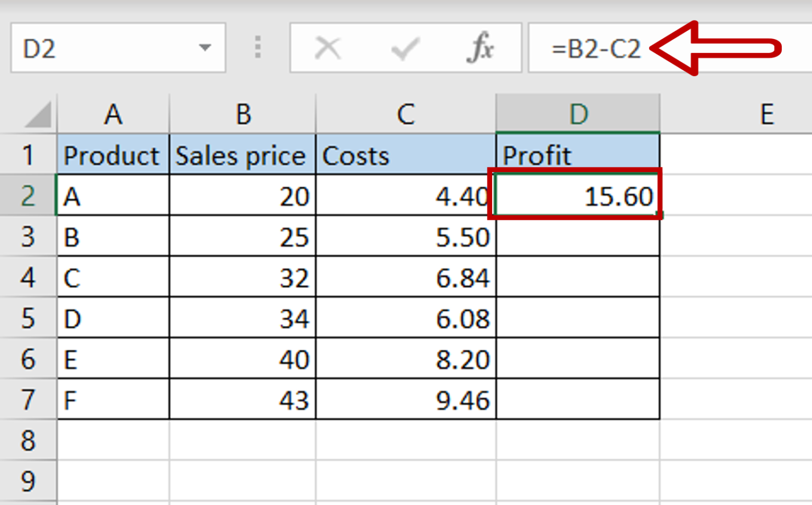The image size is (812, 505).
Task: Select row 3 header
Action: point(28,236)
